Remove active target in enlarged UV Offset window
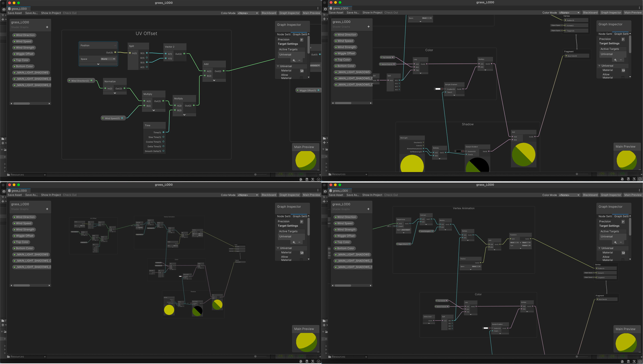This screenshot has width=643, height=364. click(x=299, y=60)
